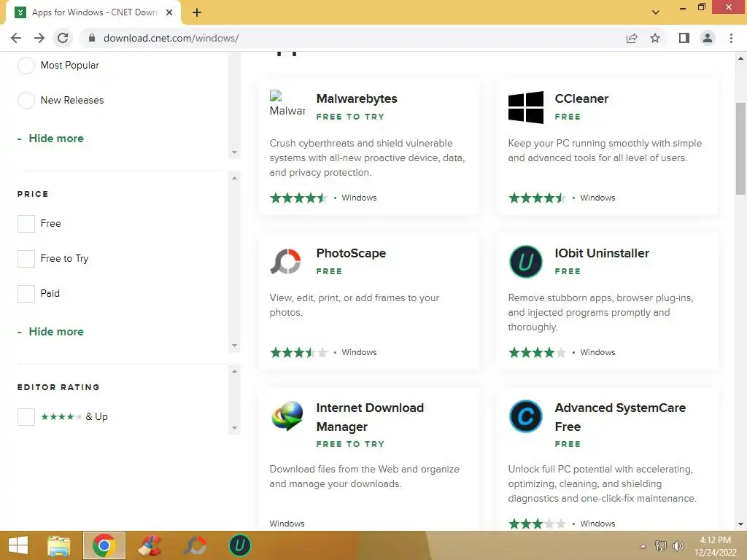This screenshot has height=560, width=747.
Task: Check the 4 stars & Up checkbox
Action: 26,416
